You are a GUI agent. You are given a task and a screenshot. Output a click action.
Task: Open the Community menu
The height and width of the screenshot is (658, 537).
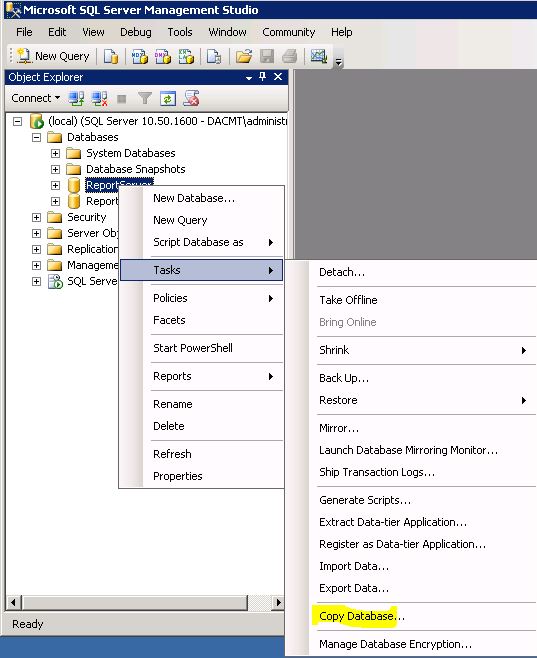(289, 32)
